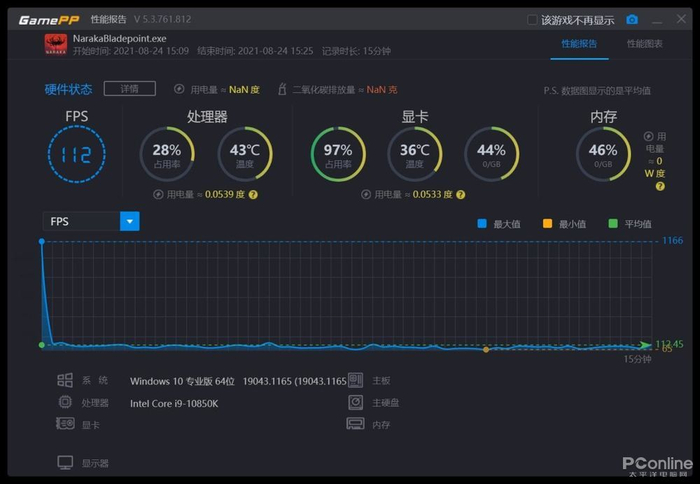Image resolution: width=700 pixels, height=484 pixels.
Task: Switch to the 性能报告 tab
Action: point(579,44)
